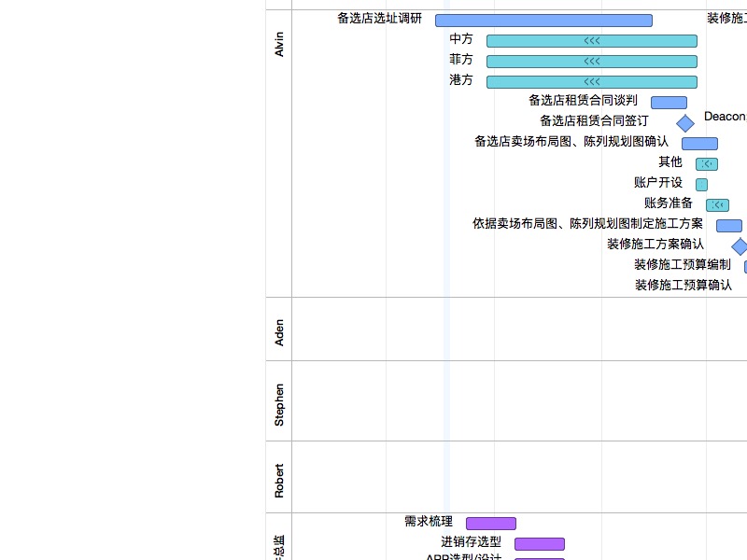Expand the 菲方 summary bar
Viewport: 747px width, 560px height.
592,62
